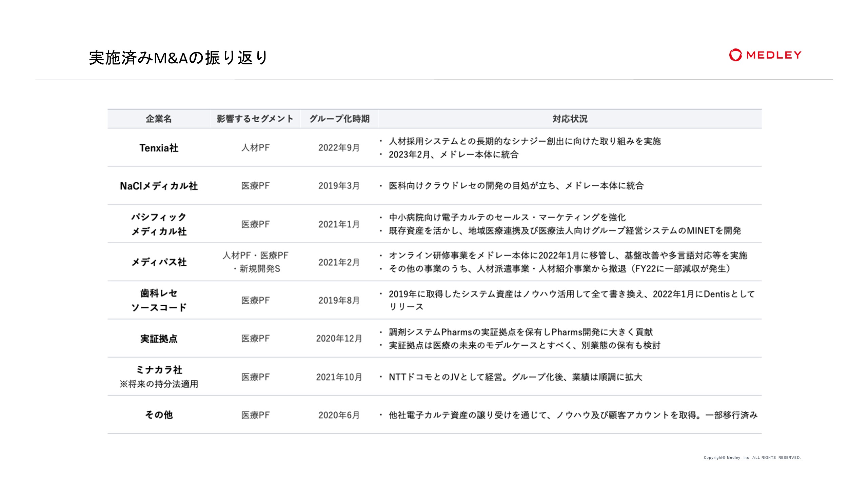Click 人材PF・医療PF・新規開発S segment cell
The image size is (868, 488).
click(x=255, y=262)
